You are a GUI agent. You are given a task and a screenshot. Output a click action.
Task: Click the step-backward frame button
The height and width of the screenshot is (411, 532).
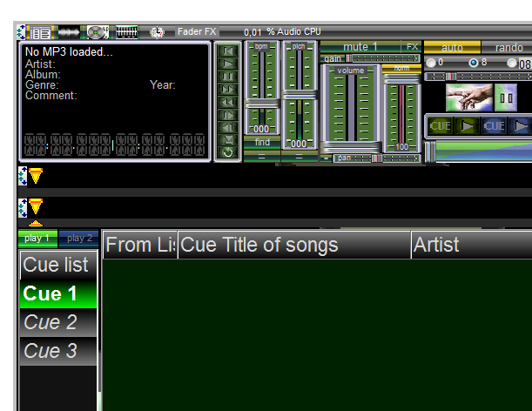227,127
